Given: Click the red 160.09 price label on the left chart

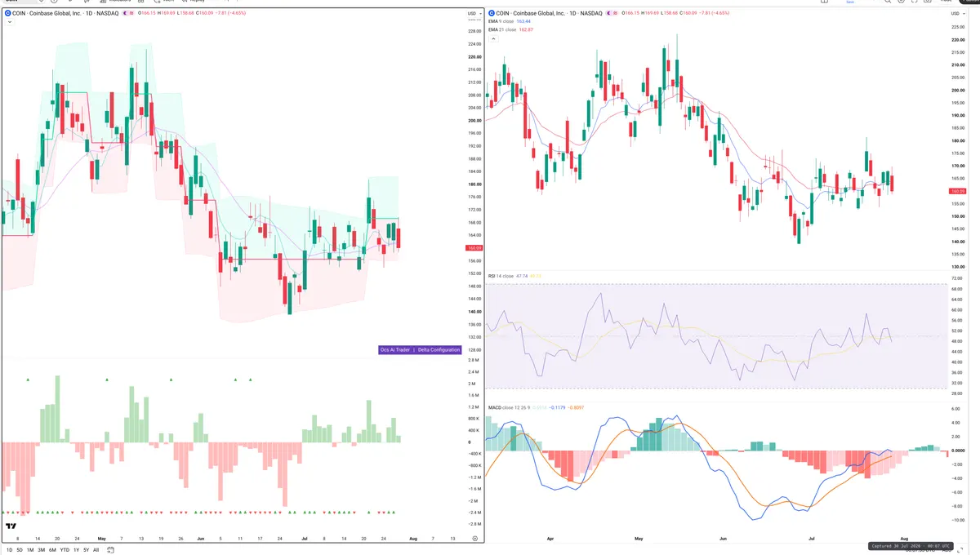Looking at the screenshot, I should (x=474, y=248).
